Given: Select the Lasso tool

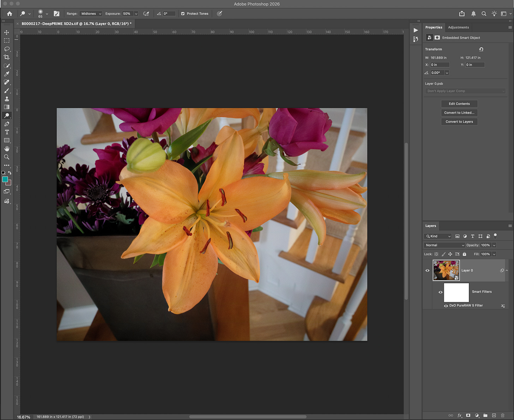Looking at the screenshot, I should 7,49.
